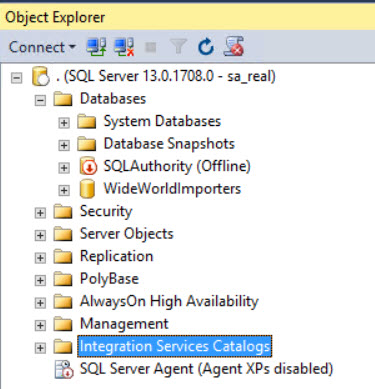375x389 pixels.
Task: Click the Refresh icon
Action: point(206,47)
